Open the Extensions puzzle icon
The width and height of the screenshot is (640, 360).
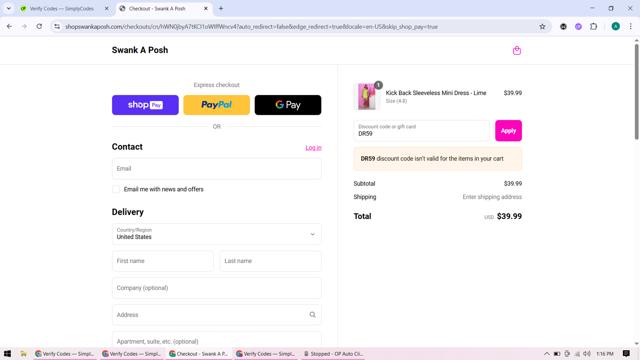593,27
